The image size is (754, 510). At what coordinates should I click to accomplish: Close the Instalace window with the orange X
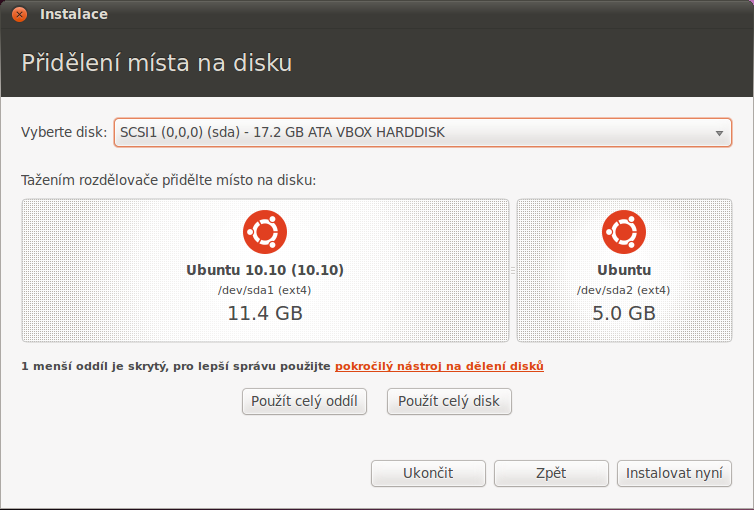click(19, 14)
